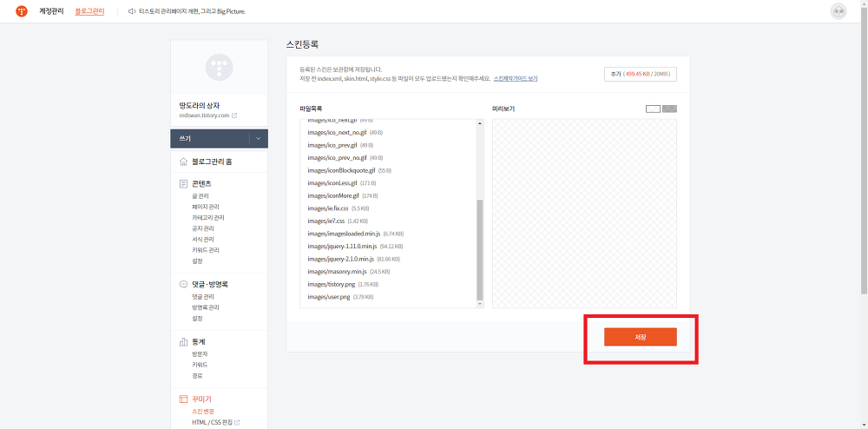Select file images/ico_prev_no.gif
Screen dimensions: 868x429
345,158
